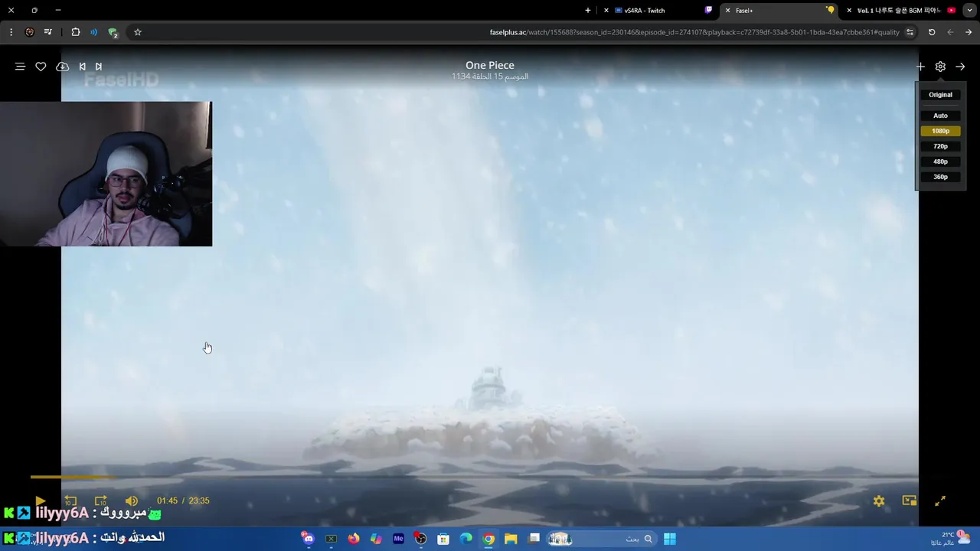
Task: Set video quality to 360p
Action: pos(940,177)
